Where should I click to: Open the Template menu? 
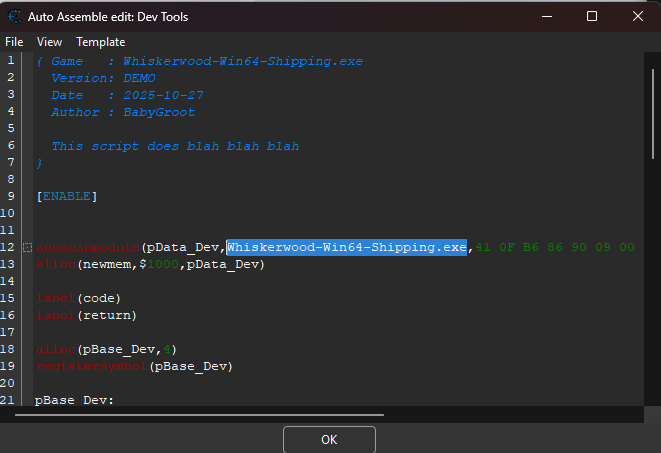[100, 42]
